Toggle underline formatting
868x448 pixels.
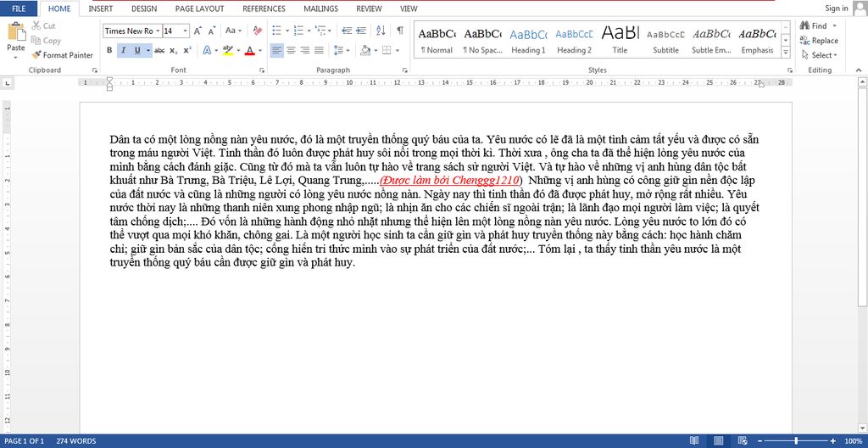pos(136,50)
